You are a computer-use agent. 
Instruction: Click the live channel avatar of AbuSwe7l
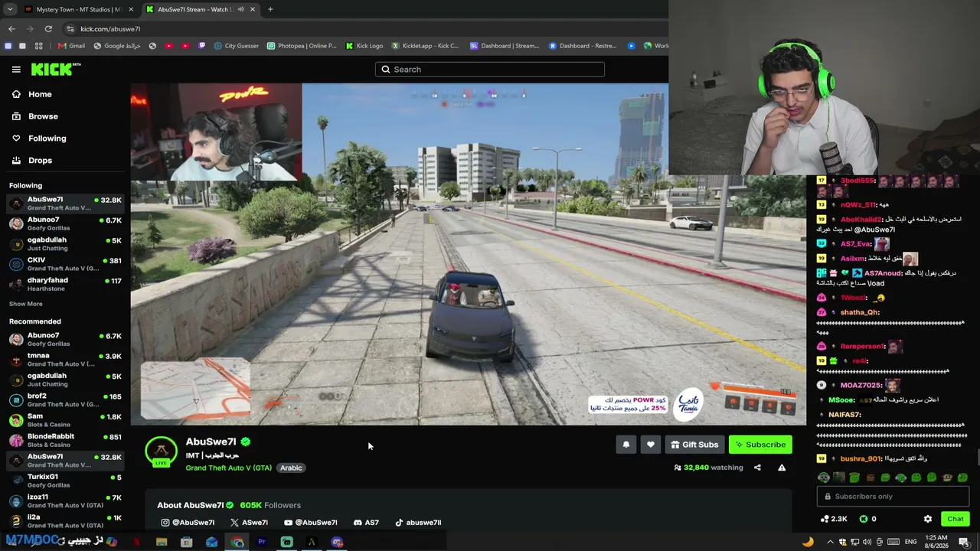[161, 452]
